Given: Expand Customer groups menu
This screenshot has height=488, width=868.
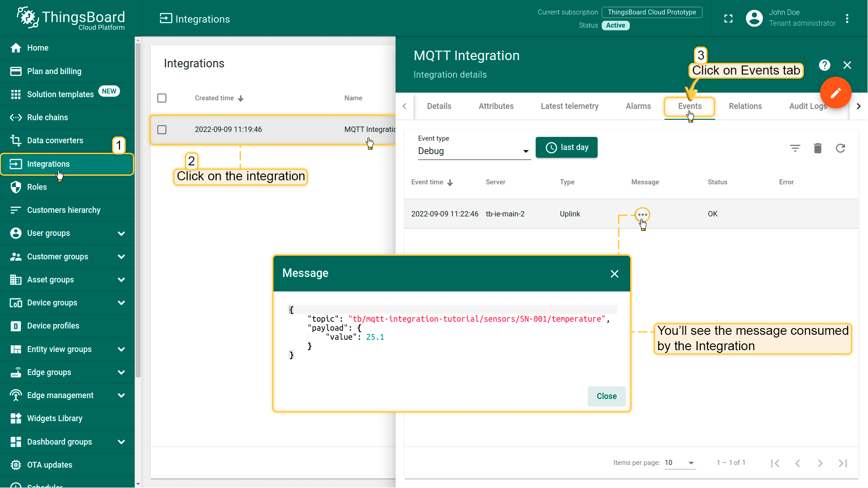Looking at the screenshot, I should point(121,257).
